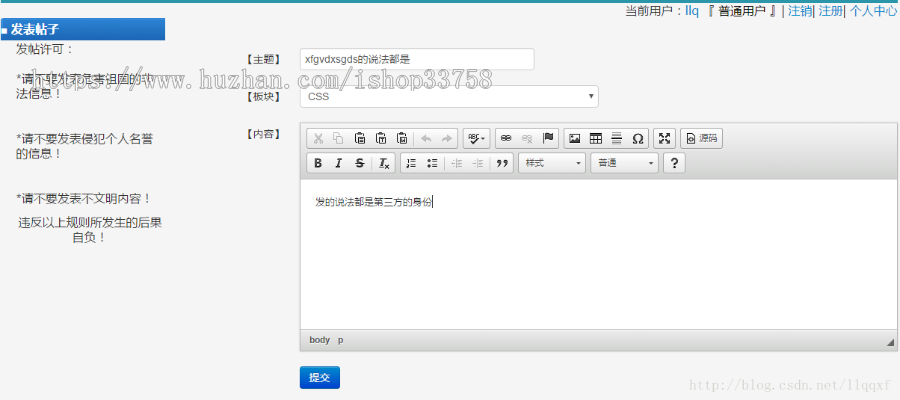This screenshot has width=900, height=400.
Task: Toggle strikethrough formatting
Action: click(x=360, y=164)
